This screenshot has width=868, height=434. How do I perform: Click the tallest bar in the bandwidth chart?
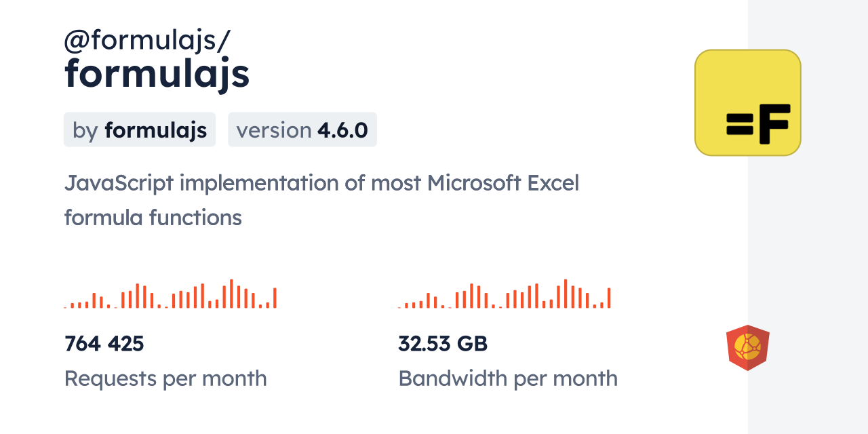(x=566, y=294)
